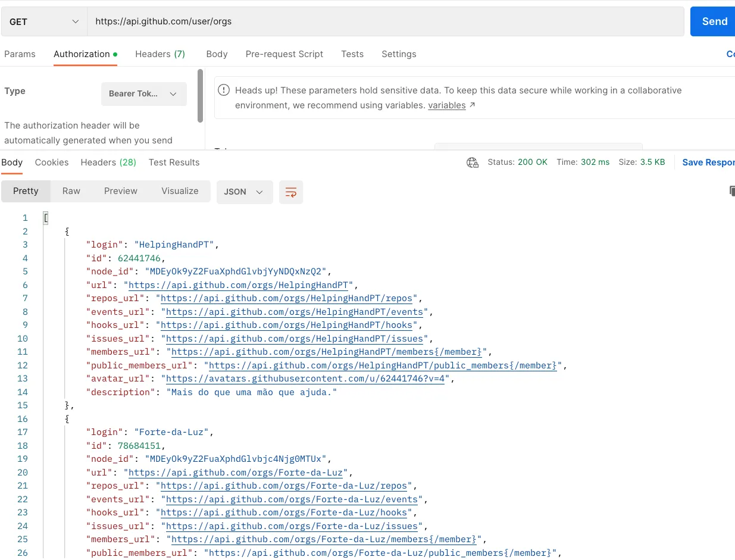Open the JSON format dropdown
This screenshot has height=560, width=735.
244,192
